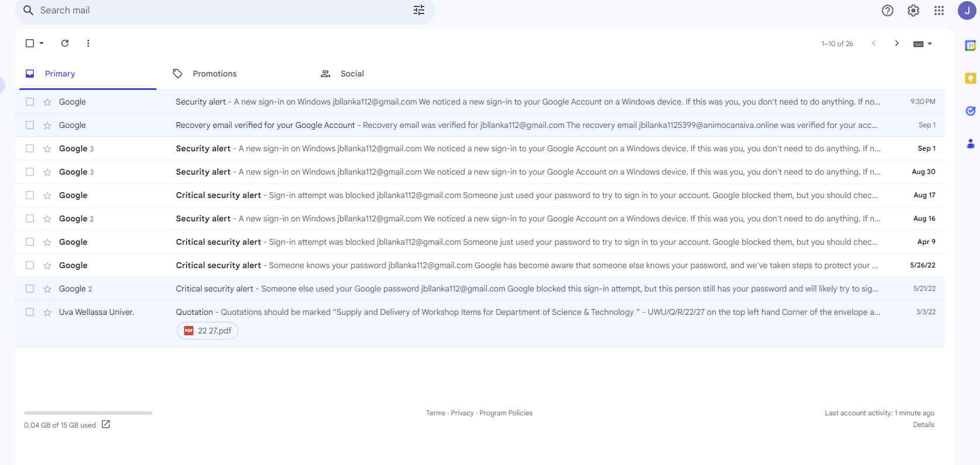Star the Aug 17 Critical security alert
980x465 pixels.
[x=47, y=195]
